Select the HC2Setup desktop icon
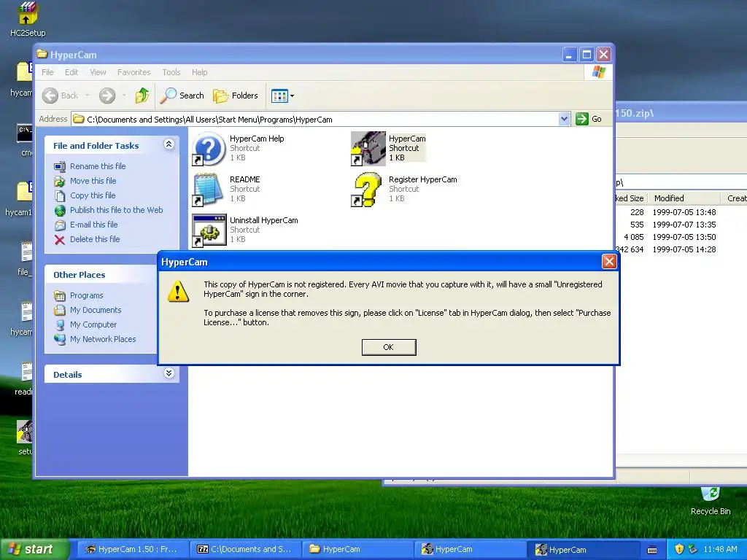The width and height of the screenshot is (747, 560). [28, 20]
